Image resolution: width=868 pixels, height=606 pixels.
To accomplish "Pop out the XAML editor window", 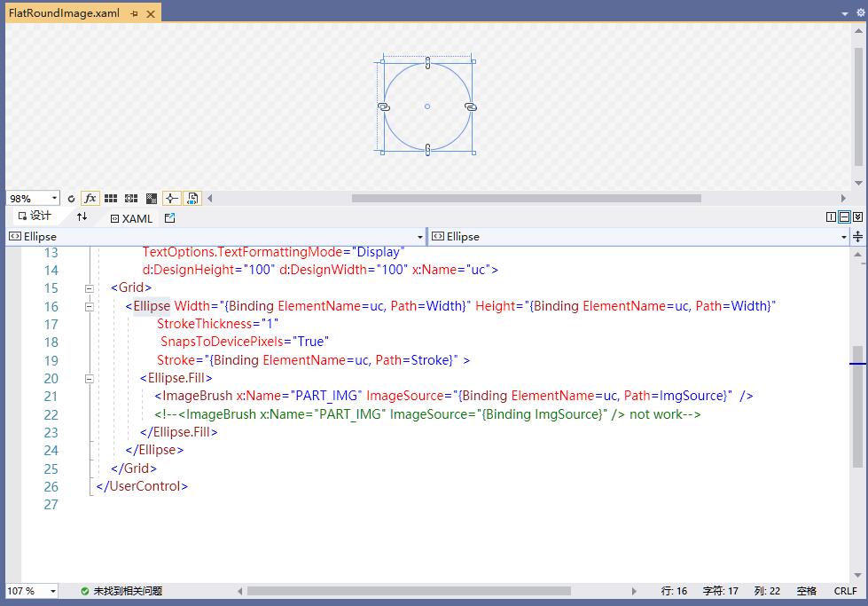I will click(x=170, y=218).
